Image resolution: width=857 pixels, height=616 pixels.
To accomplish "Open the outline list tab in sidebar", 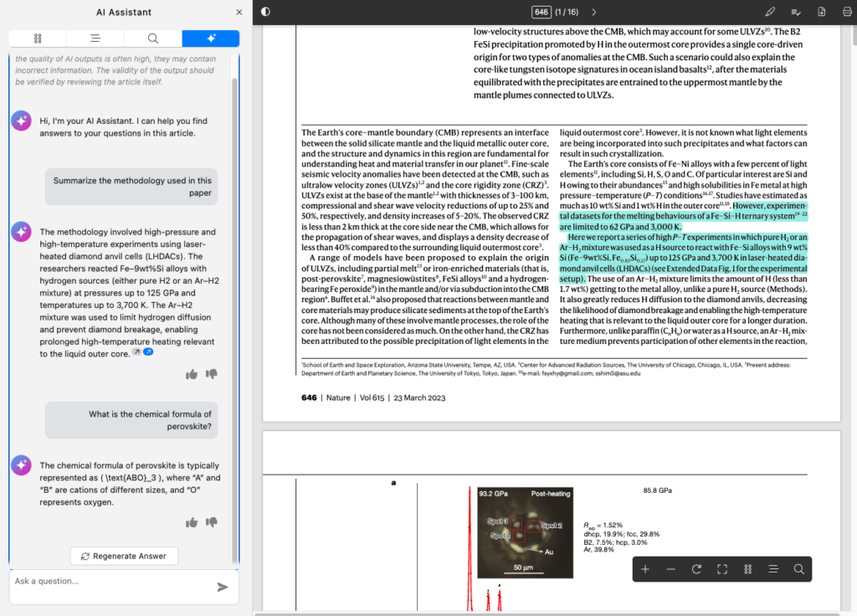I will [x=95, y=38].
